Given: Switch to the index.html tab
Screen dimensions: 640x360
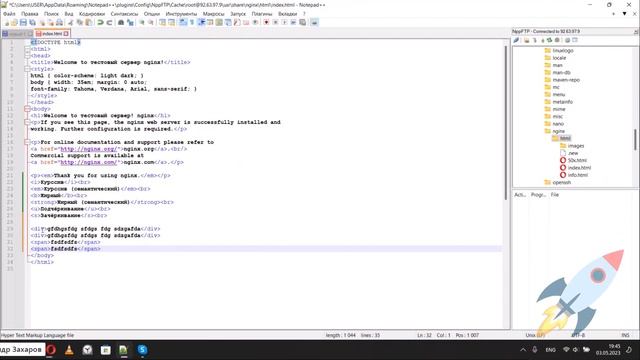Looking at the screenshot, I should click(51, 33).
